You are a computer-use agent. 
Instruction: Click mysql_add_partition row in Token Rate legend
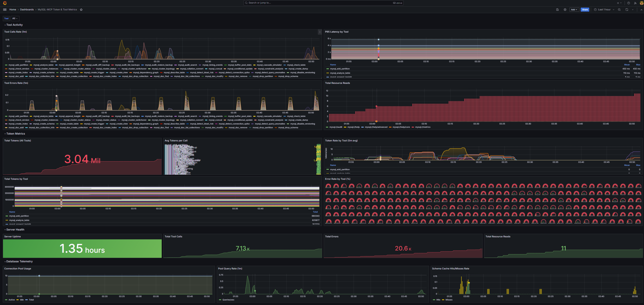(x=483, y=169)
